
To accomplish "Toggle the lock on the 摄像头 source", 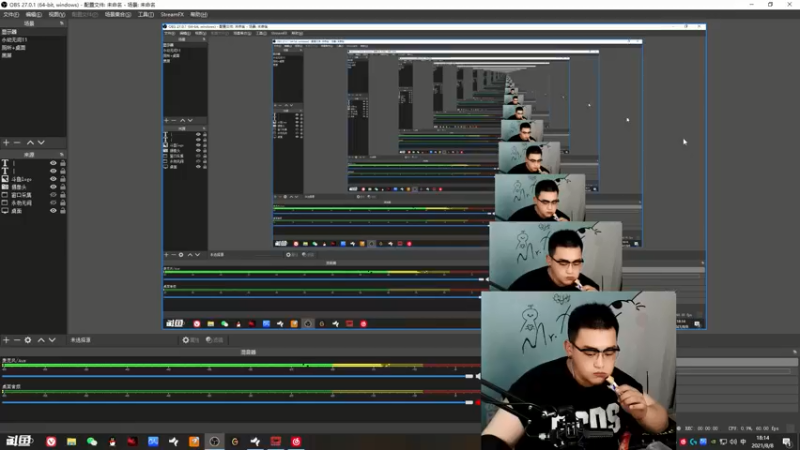I will pos(63,187).
